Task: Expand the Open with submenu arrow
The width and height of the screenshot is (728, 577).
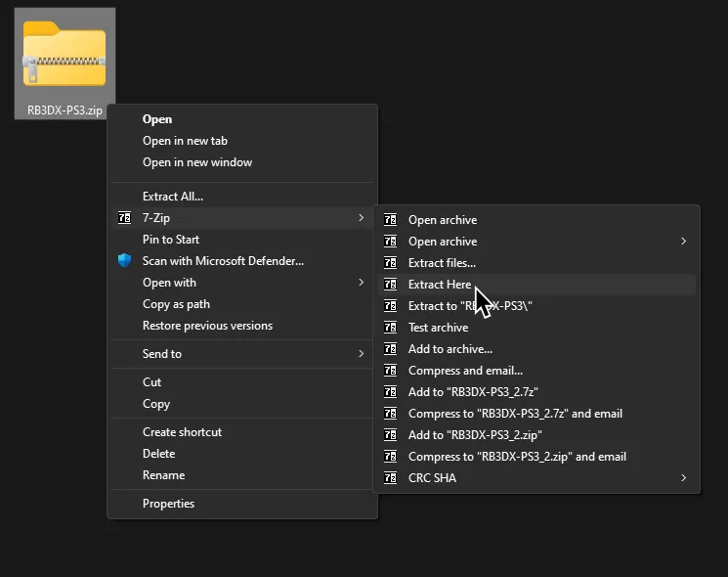Action: click(362, 282)
